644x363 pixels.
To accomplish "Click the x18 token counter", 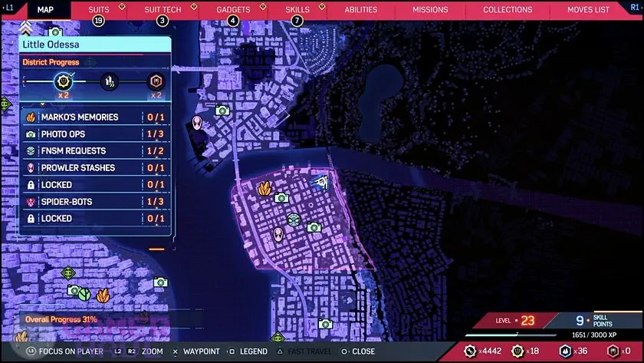I will point(525,351).
